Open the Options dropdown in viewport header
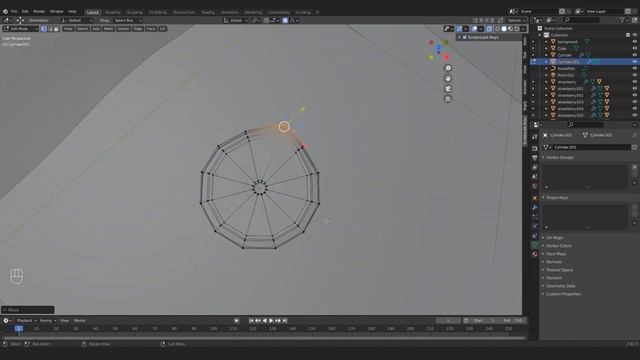Viewport: 640px width, 360px height. point(516,20)
